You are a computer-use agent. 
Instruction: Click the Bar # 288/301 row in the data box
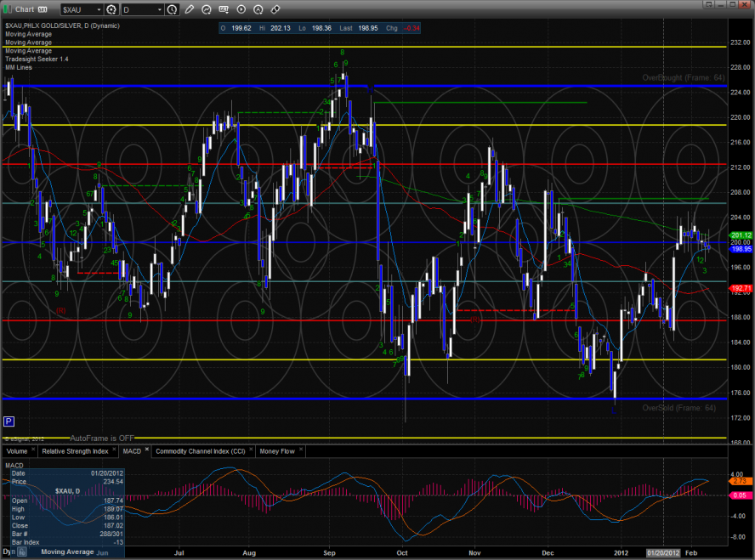coord(67,534)
